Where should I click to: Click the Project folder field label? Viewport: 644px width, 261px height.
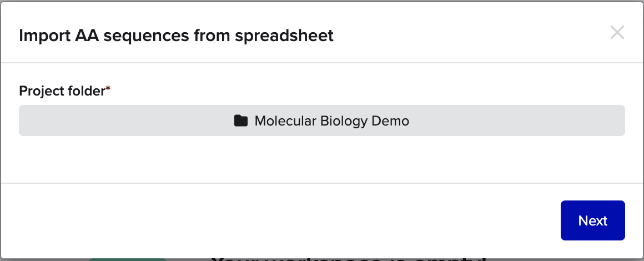point(62,91)
